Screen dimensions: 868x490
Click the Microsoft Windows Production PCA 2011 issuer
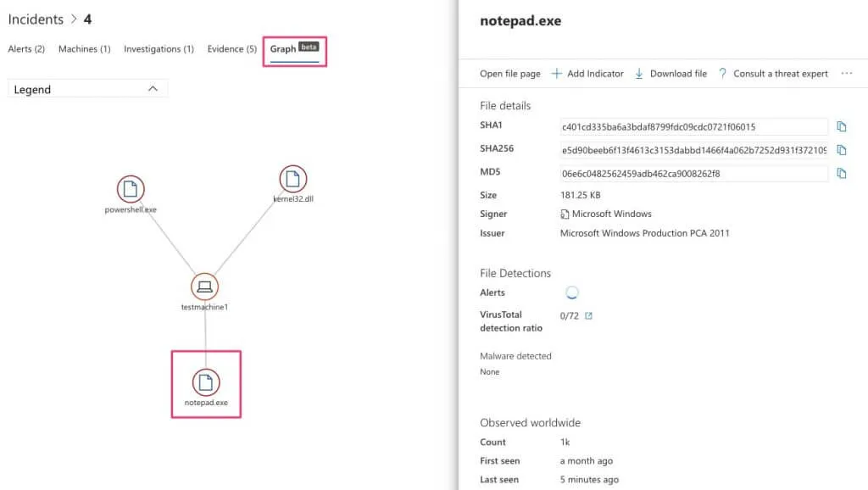point(644,233)
